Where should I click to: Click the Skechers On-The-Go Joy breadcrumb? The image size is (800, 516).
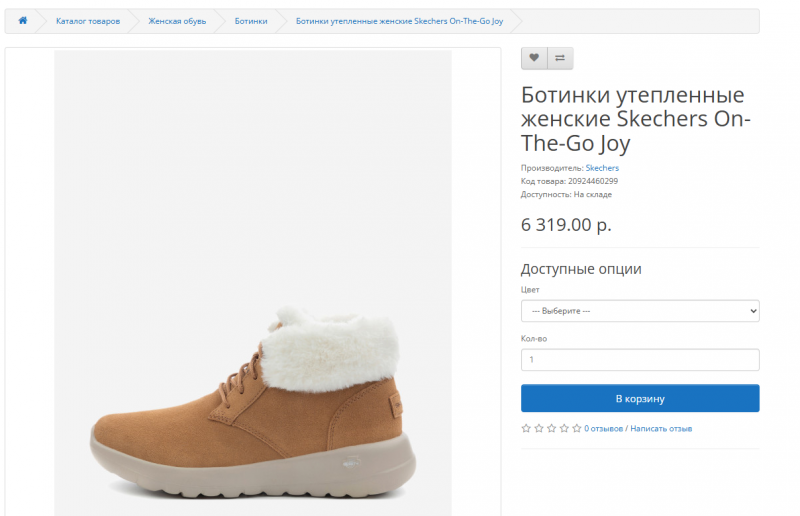pos(399,21)
